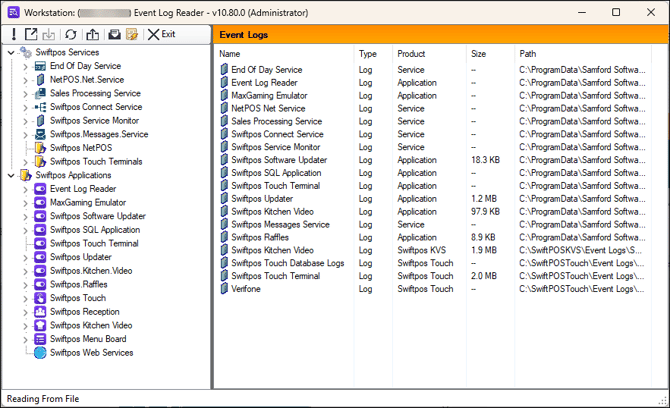Click the log book icon of Verifone row
The height and width of the screenshot is (408, 670).
pos(224,289)
